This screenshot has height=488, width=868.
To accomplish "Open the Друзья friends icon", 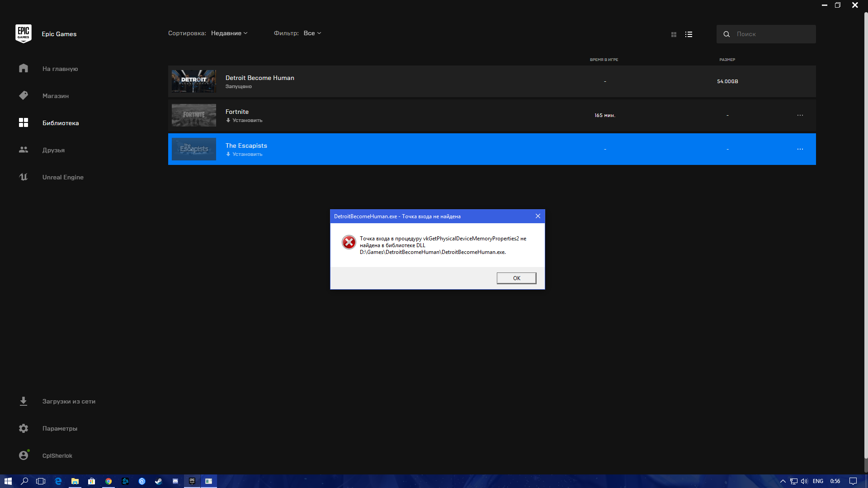I will 24,150.
